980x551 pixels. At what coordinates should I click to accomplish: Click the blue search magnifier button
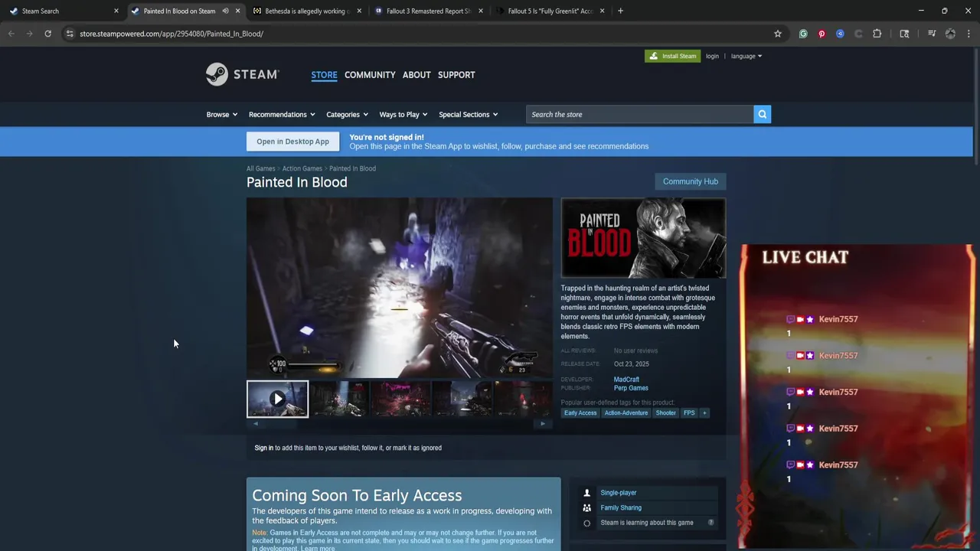[x=762, y=114]
